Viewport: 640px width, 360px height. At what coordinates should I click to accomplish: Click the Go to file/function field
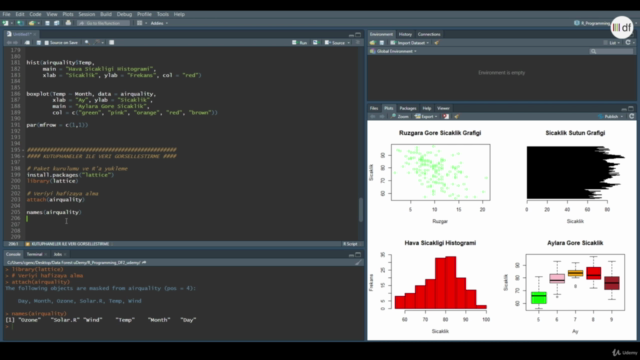point(103,23)
